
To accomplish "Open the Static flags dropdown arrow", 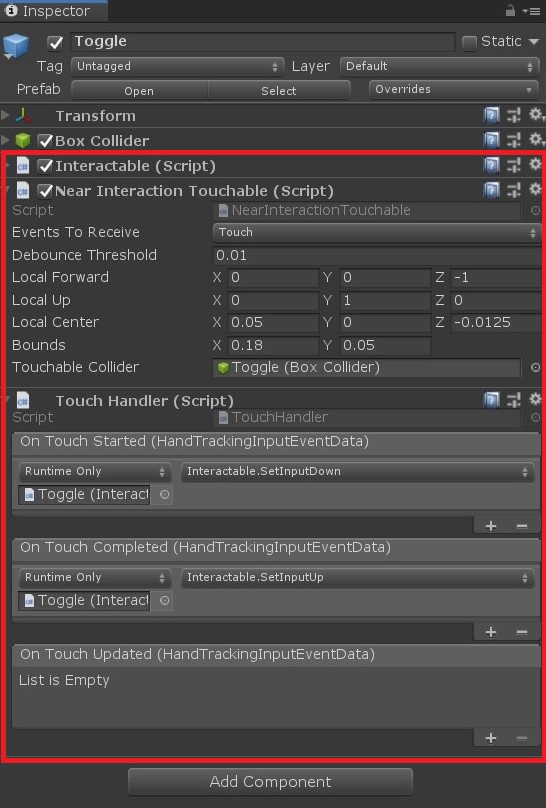I will 534,42.
